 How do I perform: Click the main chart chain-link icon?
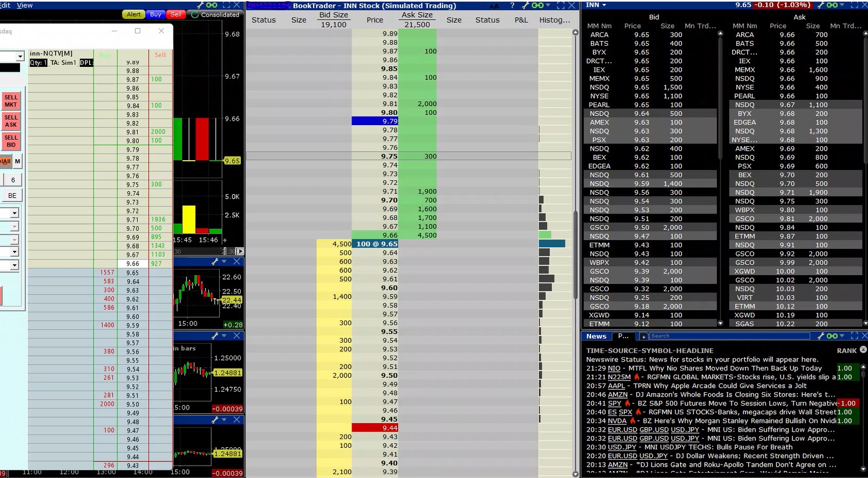point(212,5)
